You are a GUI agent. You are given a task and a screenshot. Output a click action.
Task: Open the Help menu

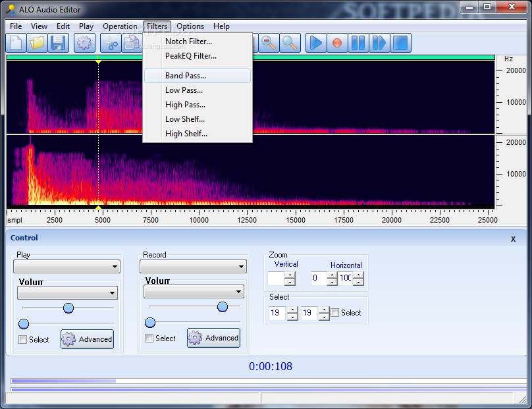click(221, 26)
